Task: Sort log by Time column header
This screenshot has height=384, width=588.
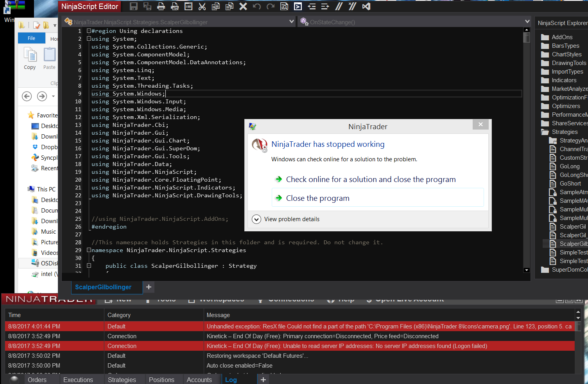Action: 55,315
